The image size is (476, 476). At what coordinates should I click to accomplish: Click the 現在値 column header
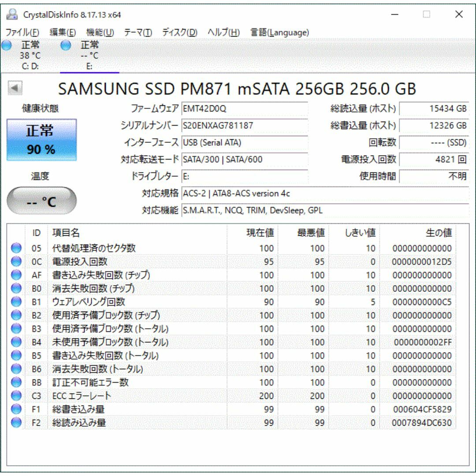252,233
